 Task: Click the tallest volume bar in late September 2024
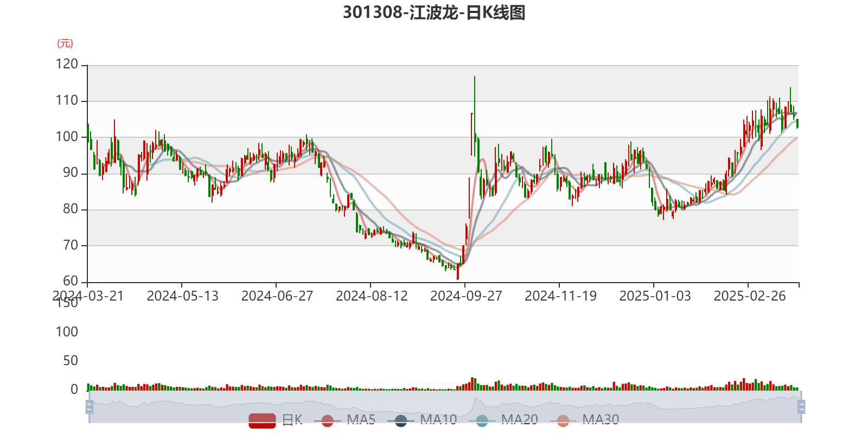[x=472, y=384]
